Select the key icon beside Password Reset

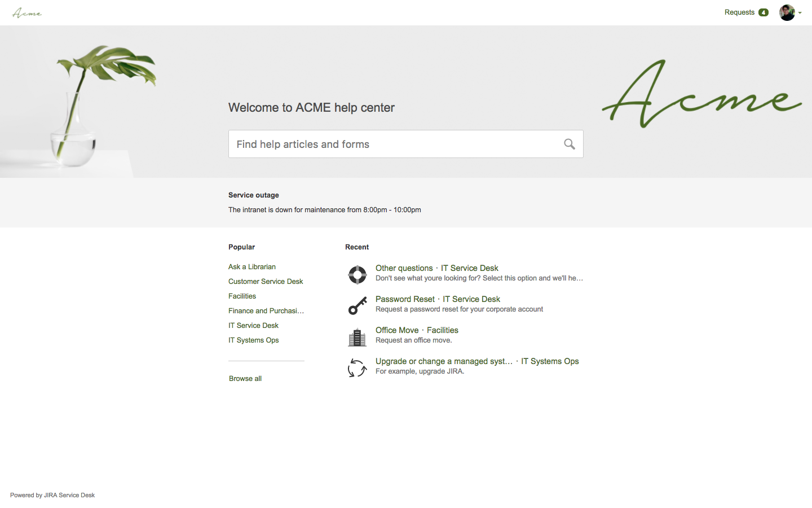coord(357,305)
